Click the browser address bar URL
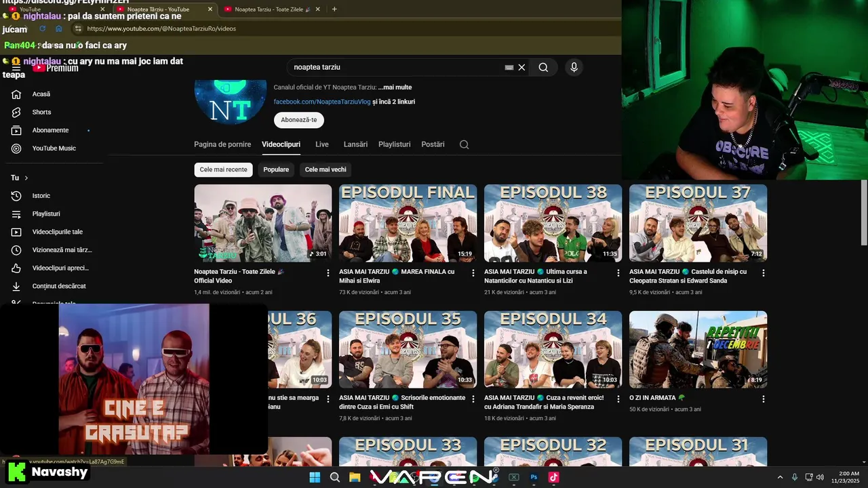The height and width of the screenshot is (488, 868). pos(161,28)
